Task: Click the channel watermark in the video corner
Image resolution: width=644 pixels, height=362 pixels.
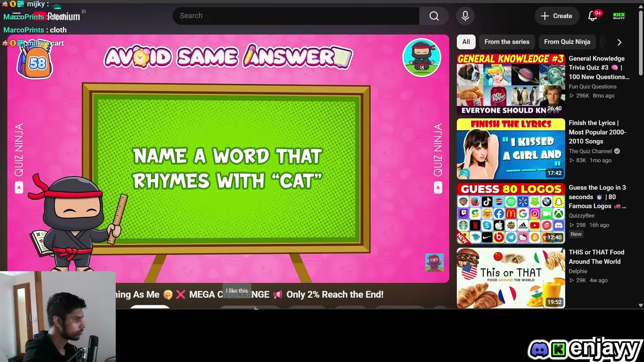Action: 434,262
